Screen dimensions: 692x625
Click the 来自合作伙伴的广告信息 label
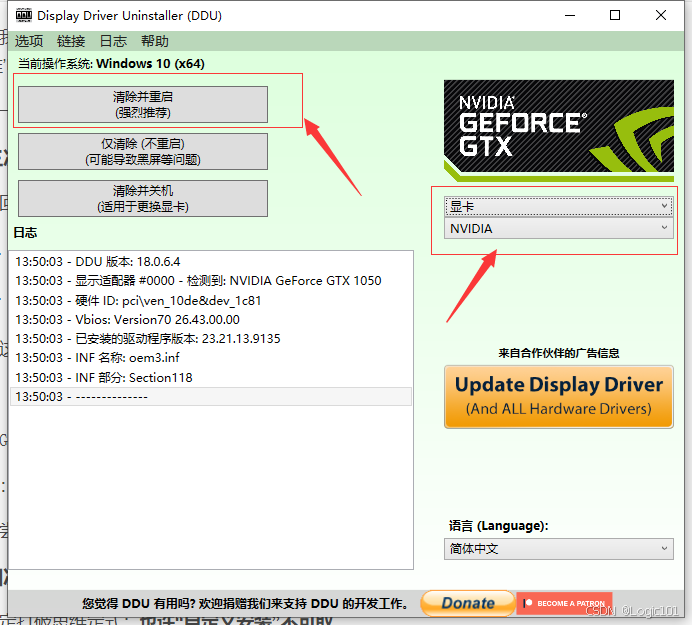(559, 353)
